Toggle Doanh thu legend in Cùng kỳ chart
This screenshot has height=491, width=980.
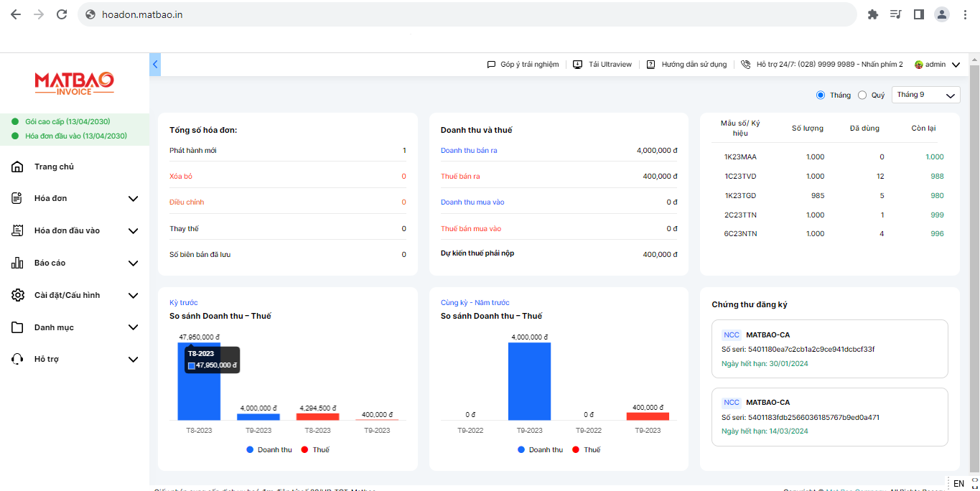click(x=540, y=449)
